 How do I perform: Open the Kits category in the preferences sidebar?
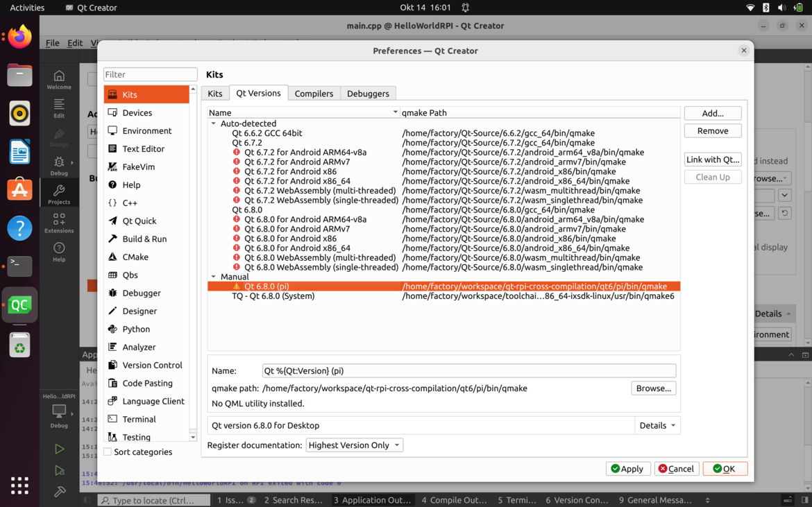[146, 95]
